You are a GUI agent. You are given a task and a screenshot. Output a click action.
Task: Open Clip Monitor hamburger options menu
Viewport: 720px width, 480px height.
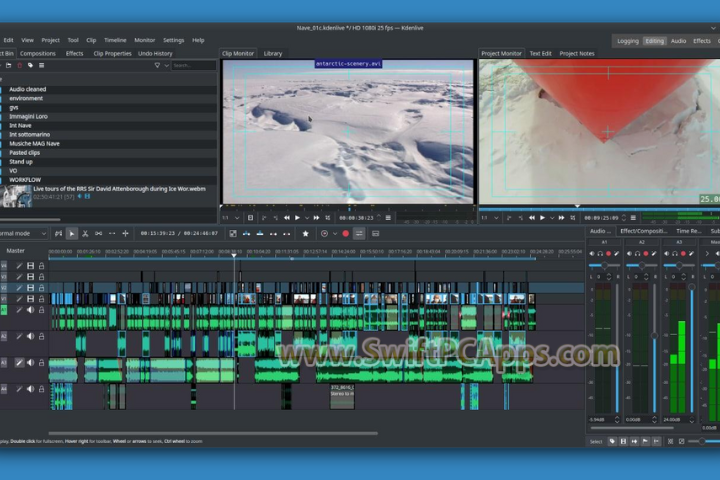tap(388, 218)
